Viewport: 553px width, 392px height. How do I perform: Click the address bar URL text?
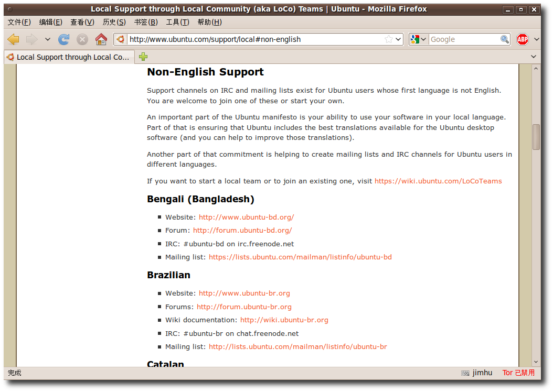coord(215,39)
